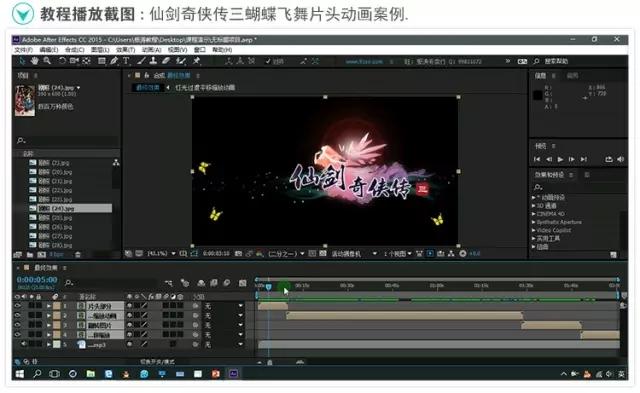Screen dimensions: 640x393
Task: Hide layer 2 with its eye icon
Action: click(x=18, y=315)
